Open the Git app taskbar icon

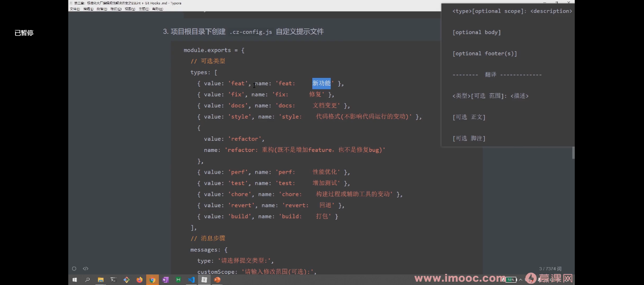tap(126, 280)
